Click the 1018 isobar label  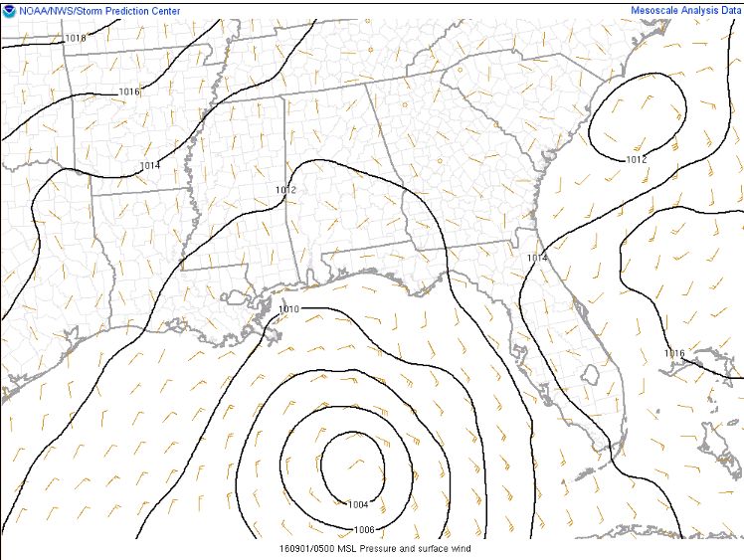coord(76,38)
